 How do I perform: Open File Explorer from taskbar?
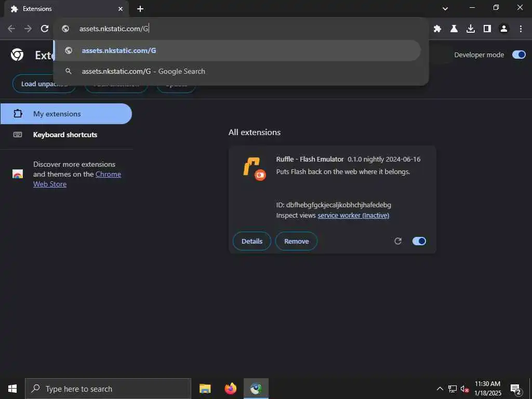point(205,389)
